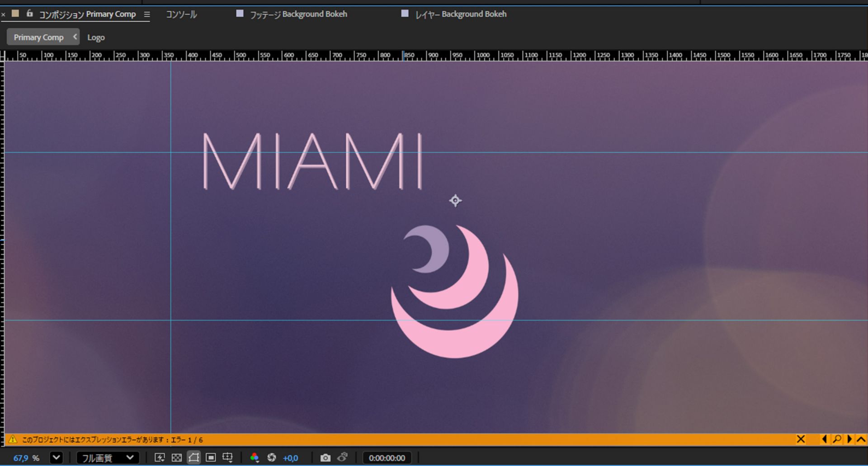Reveal the expression error with magnifier icon
Viewport: 868px width, 466px height.
(x=837, y=439)
